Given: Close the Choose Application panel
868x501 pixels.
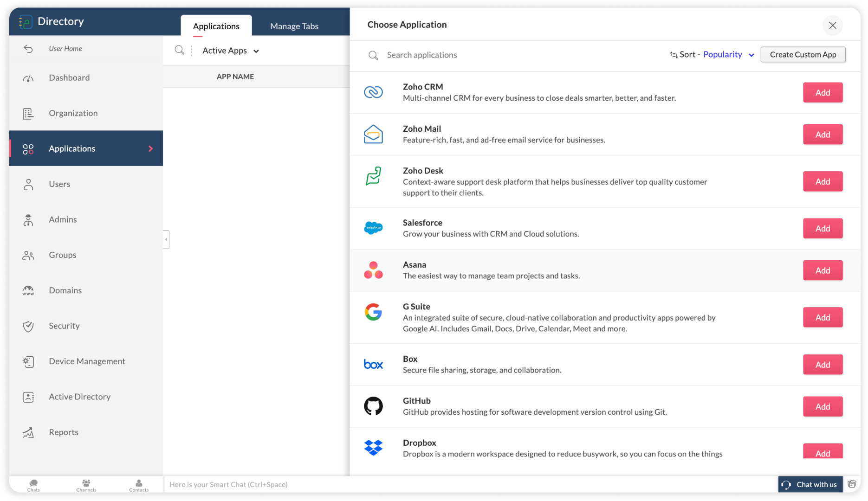Looking at the screenshot, I should (832, 26).
